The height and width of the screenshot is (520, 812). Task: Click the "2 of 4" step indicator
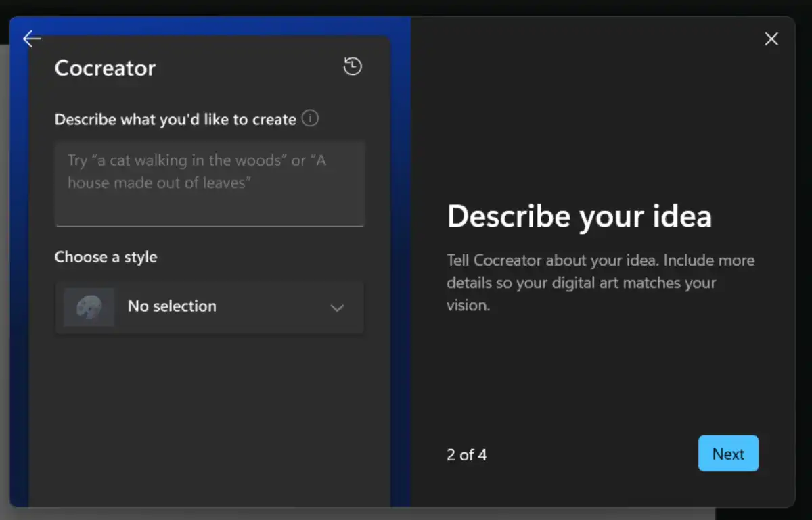(x=466, y=455)
